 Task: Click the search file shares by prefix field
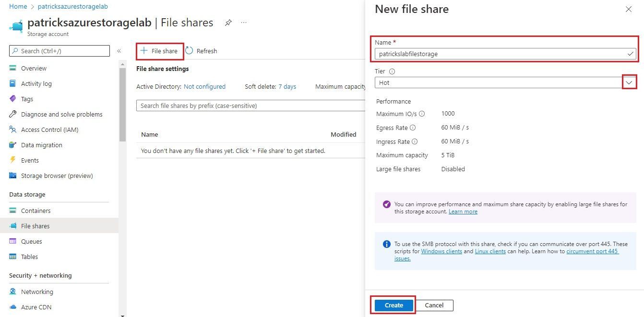pos(251,106)
